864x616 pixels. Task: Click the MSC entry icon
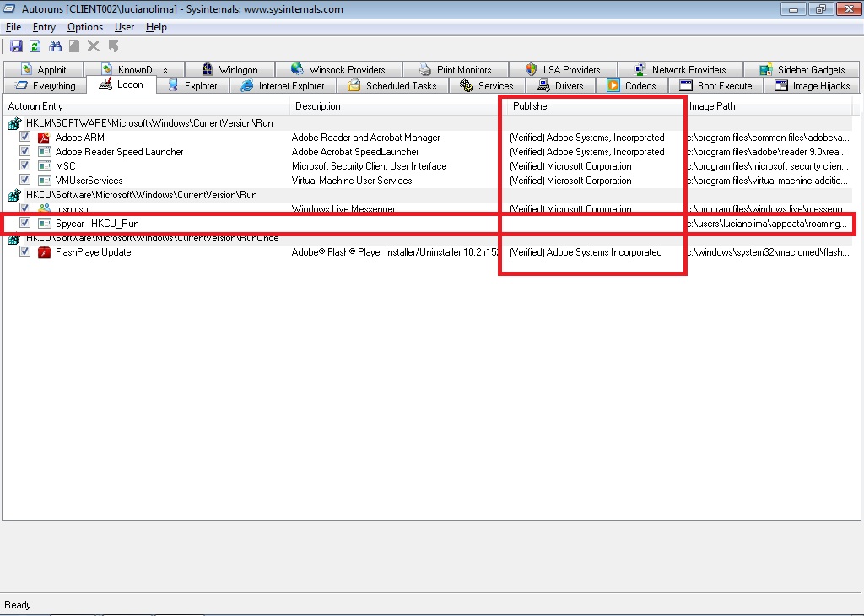point(44,166)
